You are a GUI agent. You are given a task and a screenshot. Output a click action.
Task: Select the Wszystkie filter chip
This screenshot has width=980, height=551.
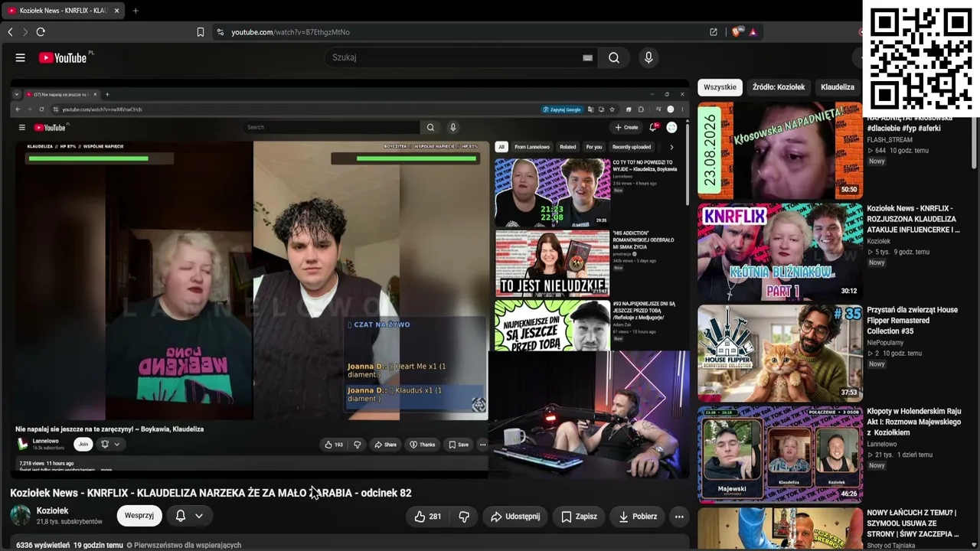720,87
